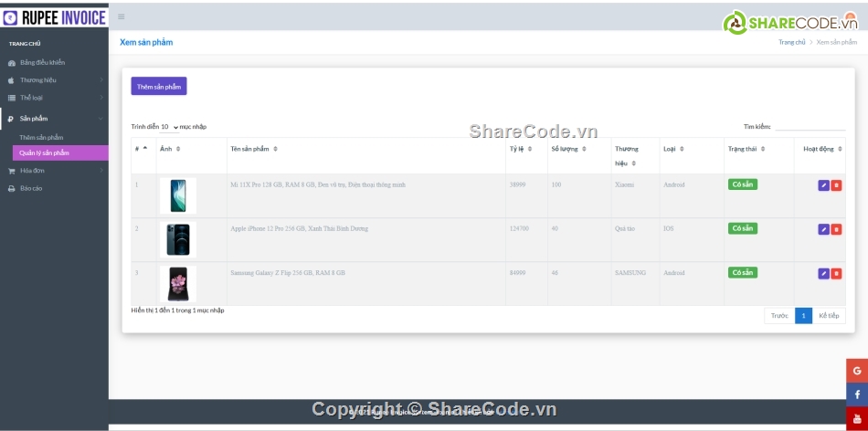The height and width of the screenshot is (431, 868).
Task: Open the Facebook social icon
Action: [857, 394]
